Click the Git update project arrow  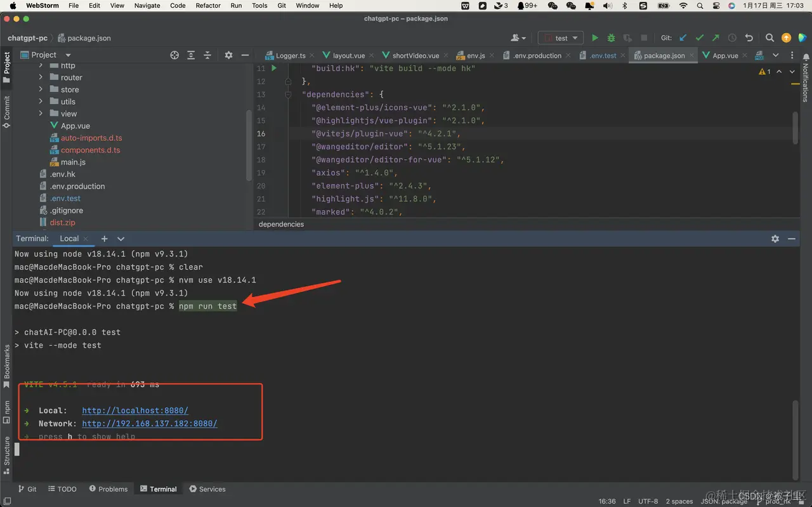coord(683,38)
